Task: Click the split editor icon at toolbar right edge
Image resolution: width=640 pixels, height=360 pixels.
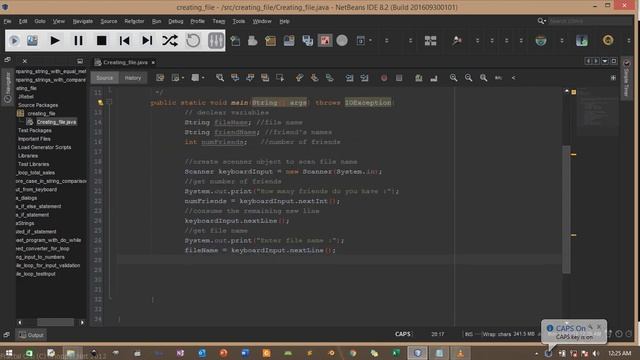Action: click(613, 78)
